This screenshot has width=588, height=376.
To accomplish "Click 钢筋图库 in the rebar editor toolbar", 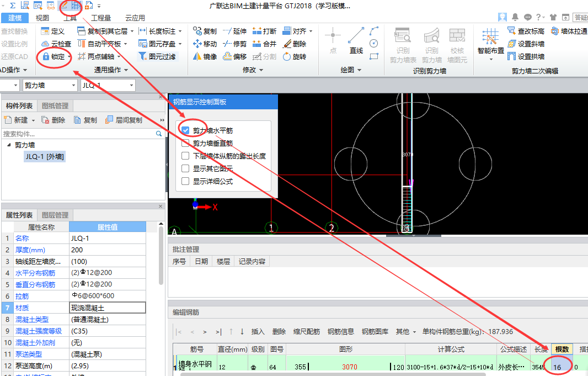I will click(x=375, y=332).
